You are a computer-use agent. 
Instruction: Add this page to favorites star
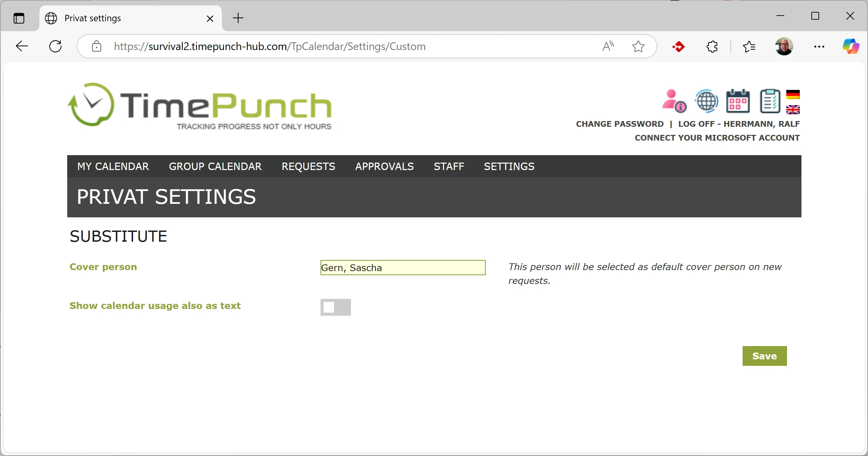click(x=638, y=46)
